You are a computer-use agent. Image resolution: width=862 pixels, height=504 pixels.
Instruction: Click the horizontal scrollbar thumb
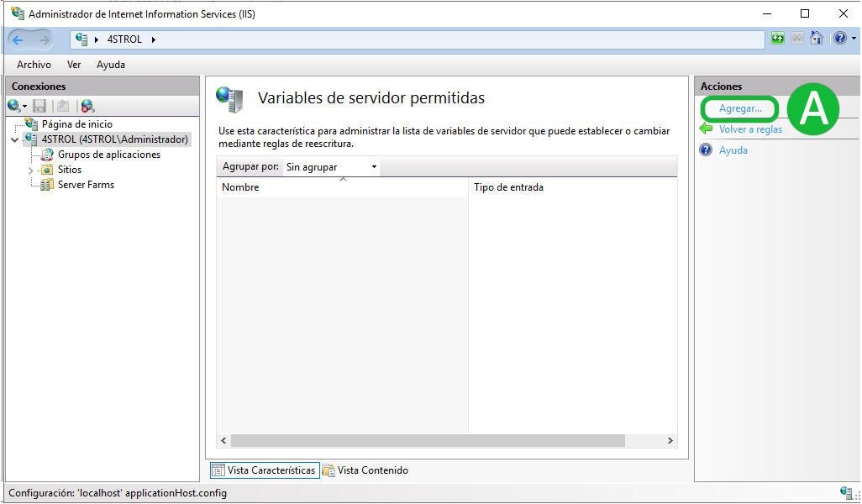(x=428, y=440)
